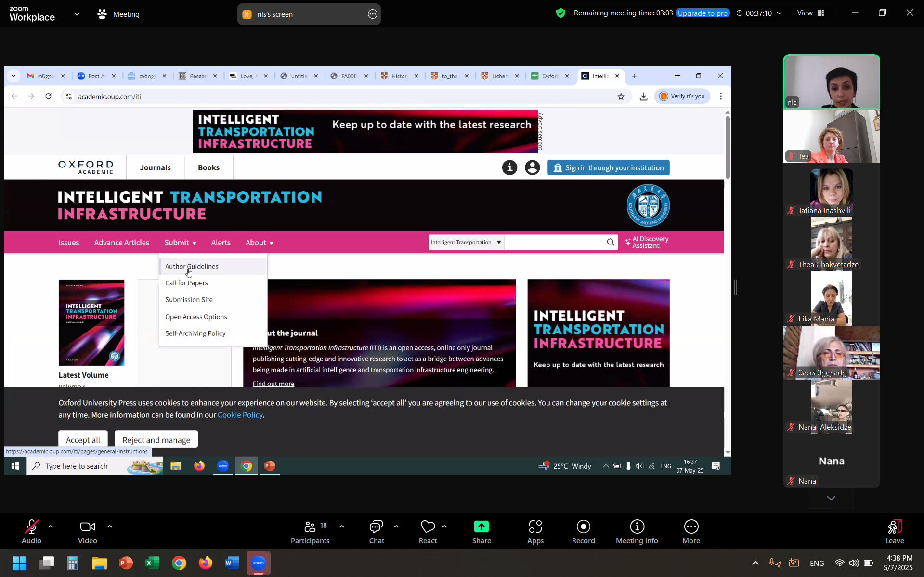Open the About dropdown in journal nav
Image resolution: width=924 pixels, height=577 pixels.
[x=260, y=243]
